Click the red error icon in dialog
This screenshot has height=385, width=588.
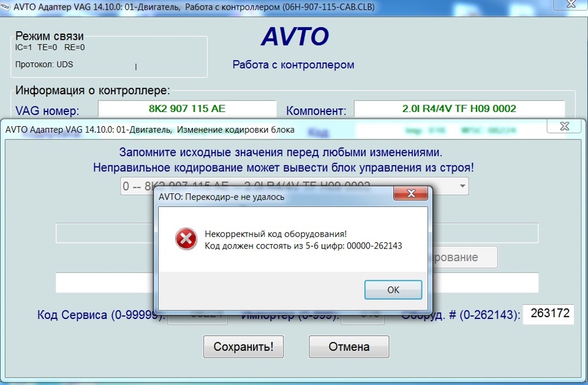186,239
